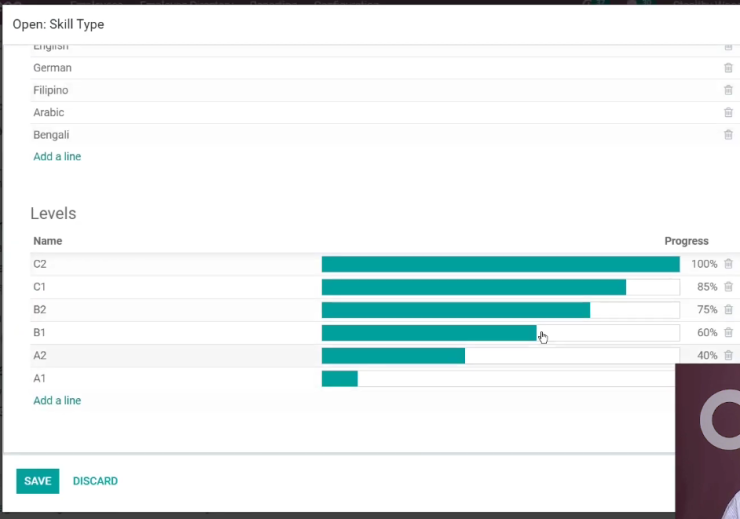
Task: Click the SAVE button
Action: (38, 481)
